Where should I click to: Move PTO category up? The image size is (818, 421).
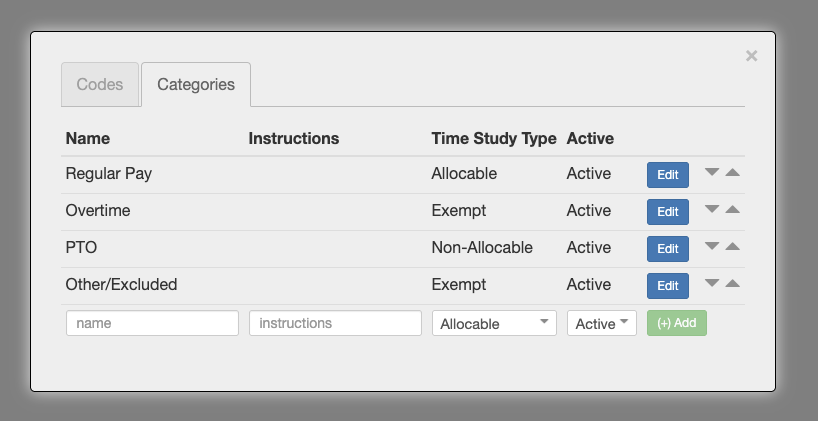[732, 246]
